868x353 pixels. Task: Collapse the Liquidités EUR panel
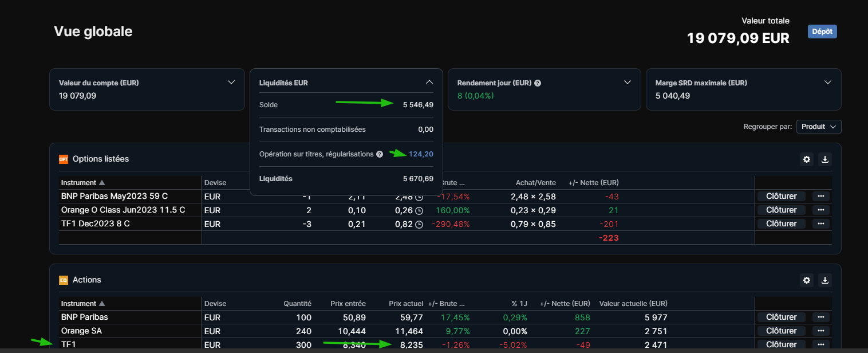429,83
